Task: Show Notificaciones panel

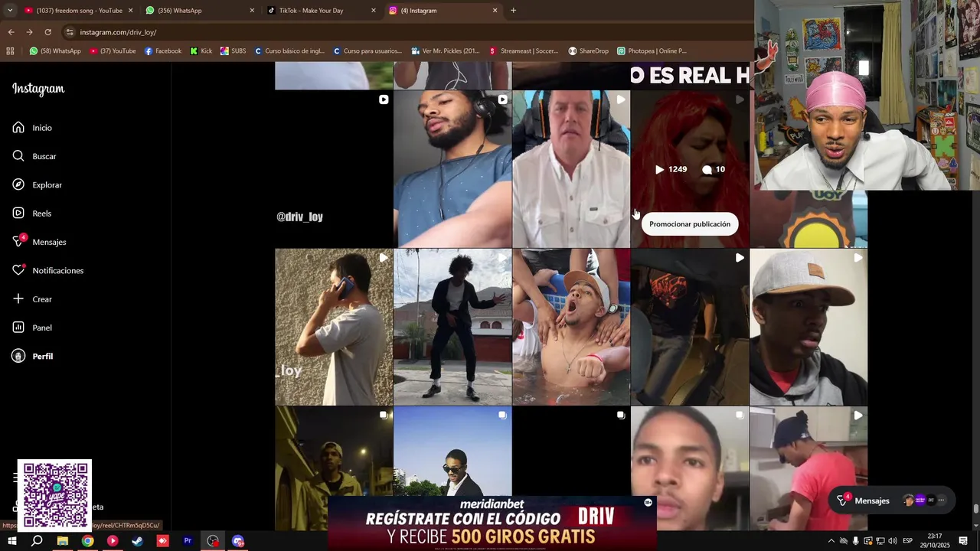Action: pyautogui.click(x=47, y=270)
